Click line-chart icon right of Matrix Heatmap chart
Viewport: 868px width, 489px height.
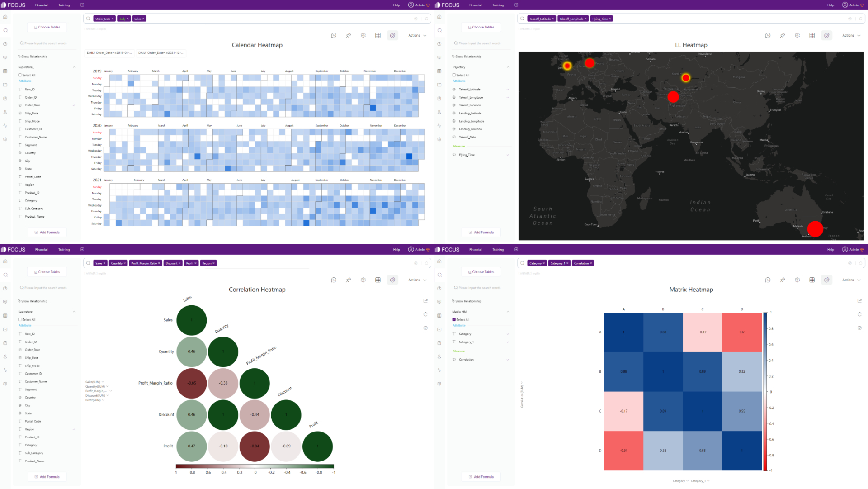click(859, 300)
